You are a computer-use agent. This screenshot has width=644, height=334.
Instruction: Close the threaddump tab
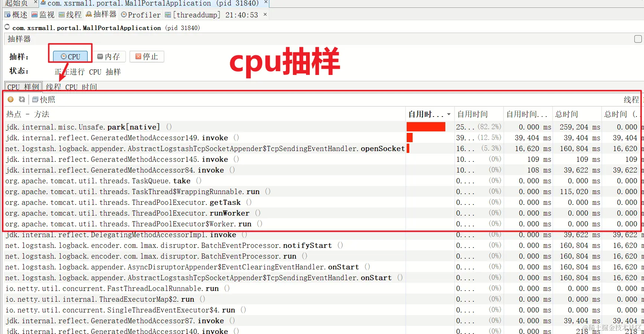click(x=265, y=14)
